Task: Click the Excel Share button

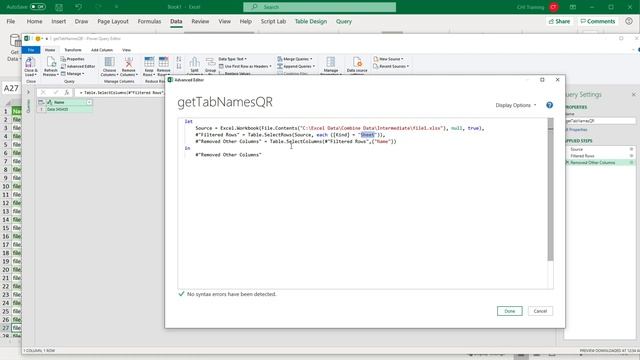Action: [559, 21]
